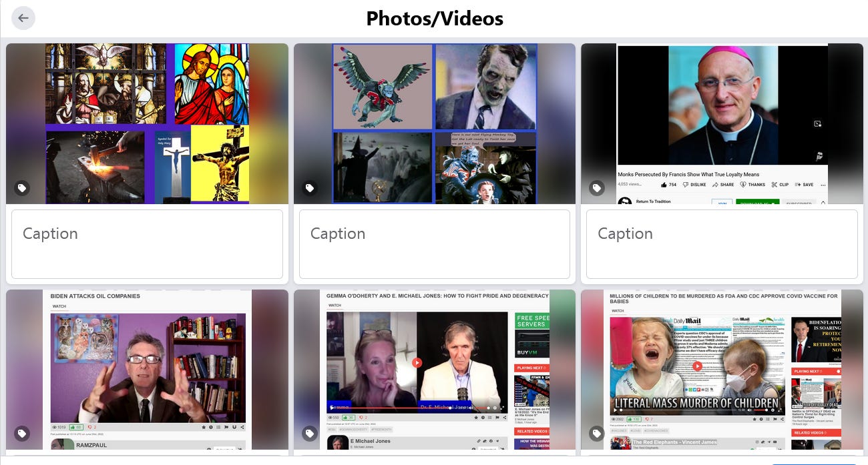
Task: Tag the flying monkey collage photo
Action: [310, 188]
